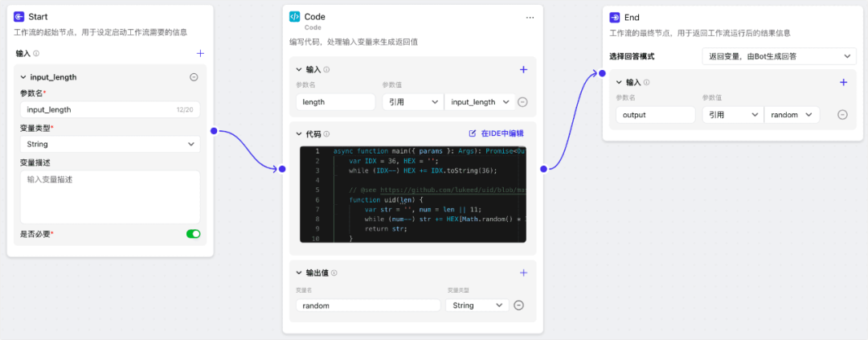
Task: Click the Code node icon
Action: (x=294, y=17)
